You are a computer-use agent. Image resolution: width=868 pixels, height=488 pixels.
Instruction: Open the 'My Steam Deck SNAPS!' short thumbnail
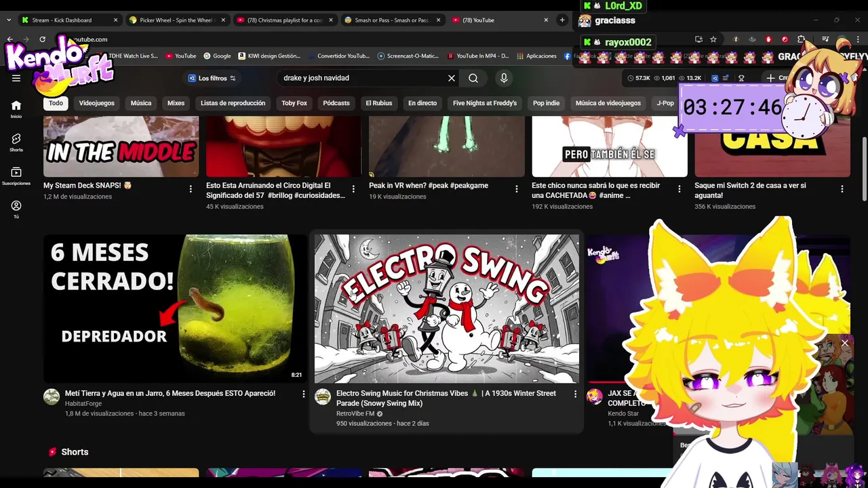coord(121,146)
